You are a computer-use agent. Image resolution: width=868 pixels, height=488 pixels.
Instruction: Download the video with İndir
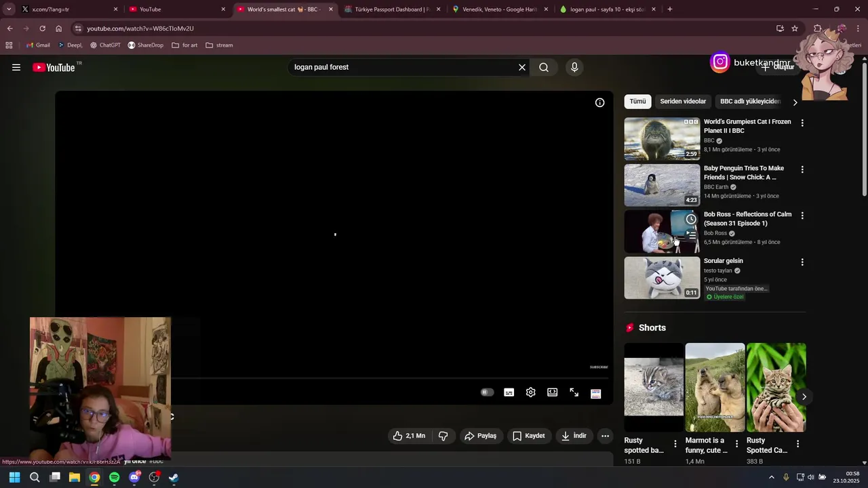click(574, 436)
